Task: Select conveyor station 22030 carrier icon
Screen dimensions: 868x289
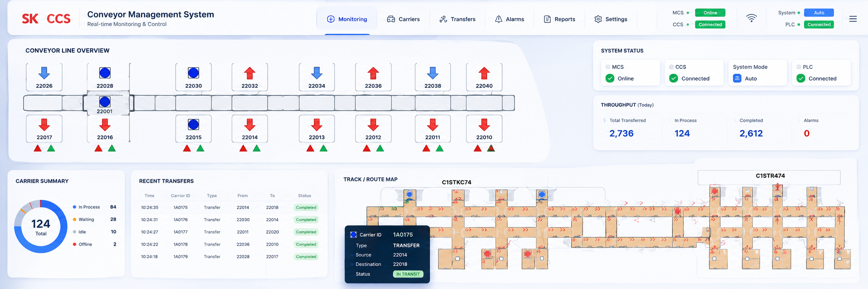Action: (x=193, y=73)
